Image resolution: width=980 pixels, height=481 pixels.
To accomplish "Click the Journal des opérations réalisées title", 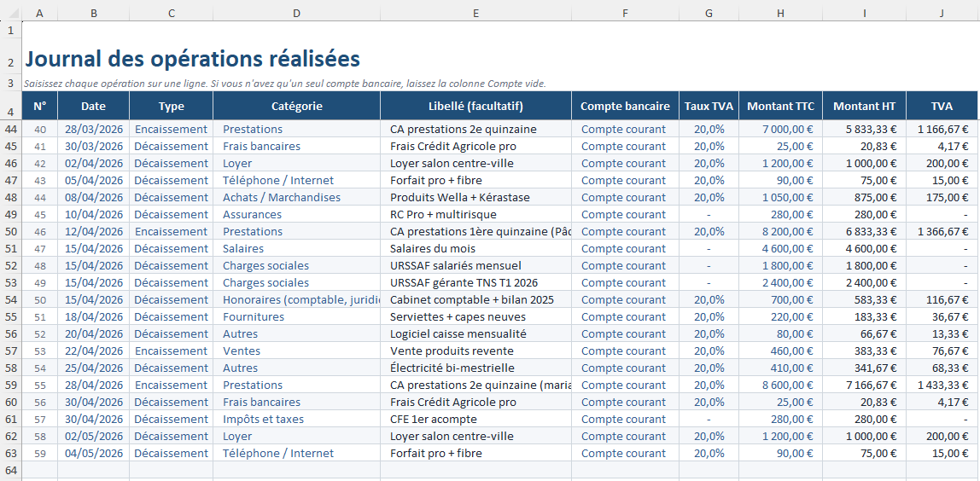I will point(193,59).
